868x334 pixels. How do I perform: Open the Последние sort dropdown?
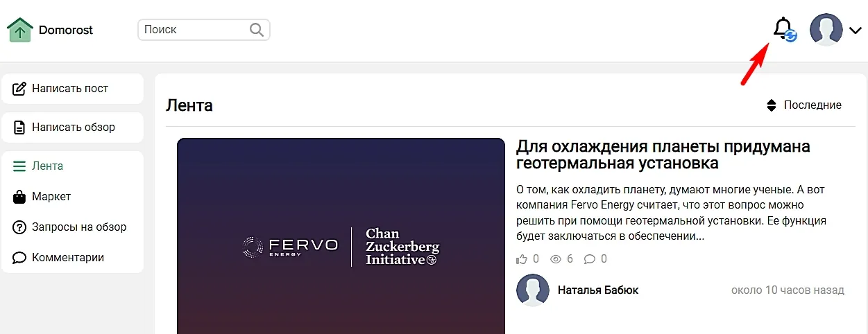point(803,105)
